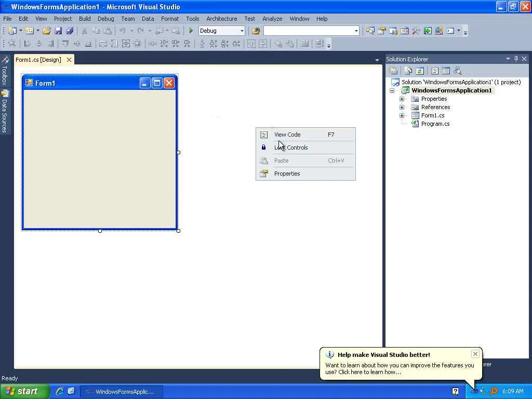Open the Analyze menu
The width and height of the screenshot is (532, 399).
tap(272, 19)
